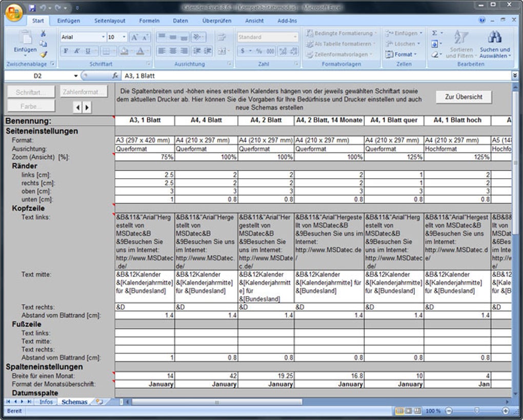523x420 pixels.
Task: Click the Fill down arrow icon
Action: [434, 44]
